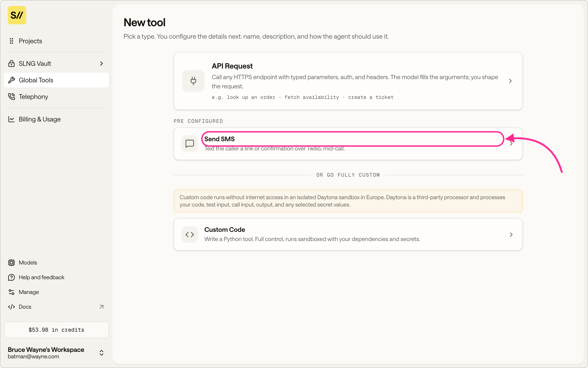
Task: Click the Daytona sandbox notice banner
Action: pos(348,201)
